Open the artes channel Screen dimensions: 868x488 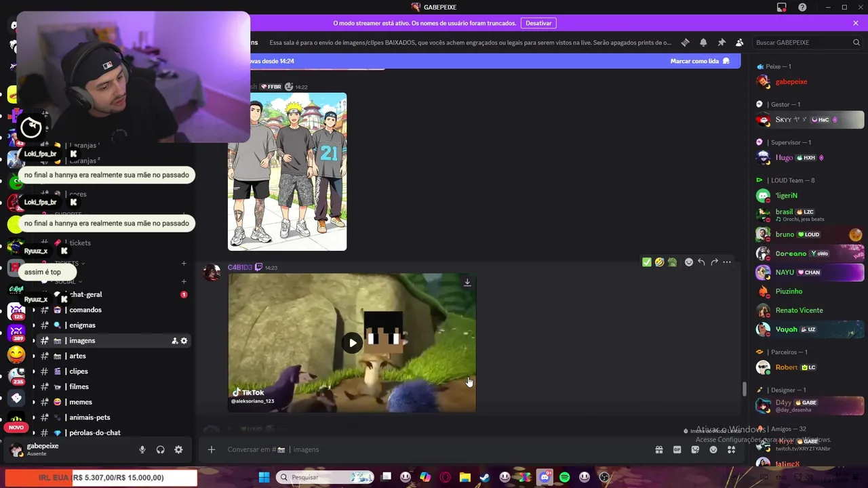click(x=112, y=356)
